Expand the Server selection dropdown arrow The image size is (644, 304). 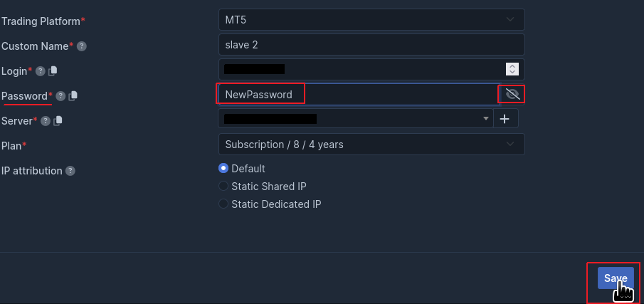click(486, 118)
